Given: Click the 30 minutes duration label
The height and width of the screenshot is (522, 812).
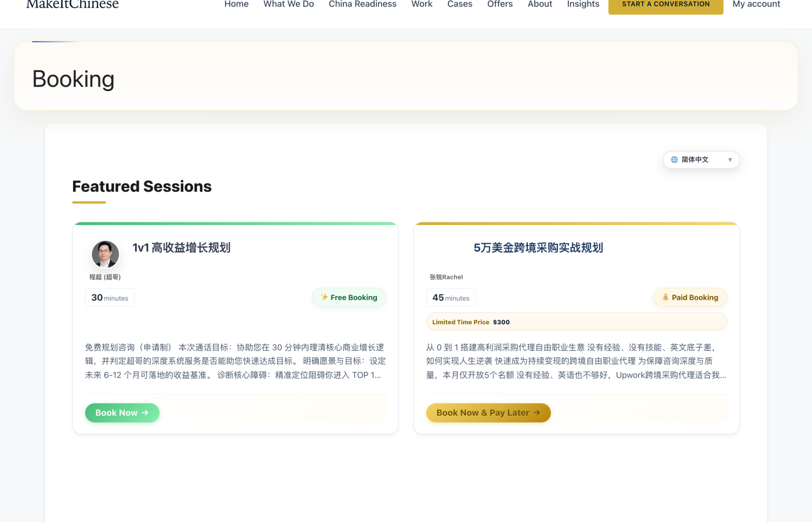Looking at the screenshot, I should pyautogui.click(x=110, y=298).
